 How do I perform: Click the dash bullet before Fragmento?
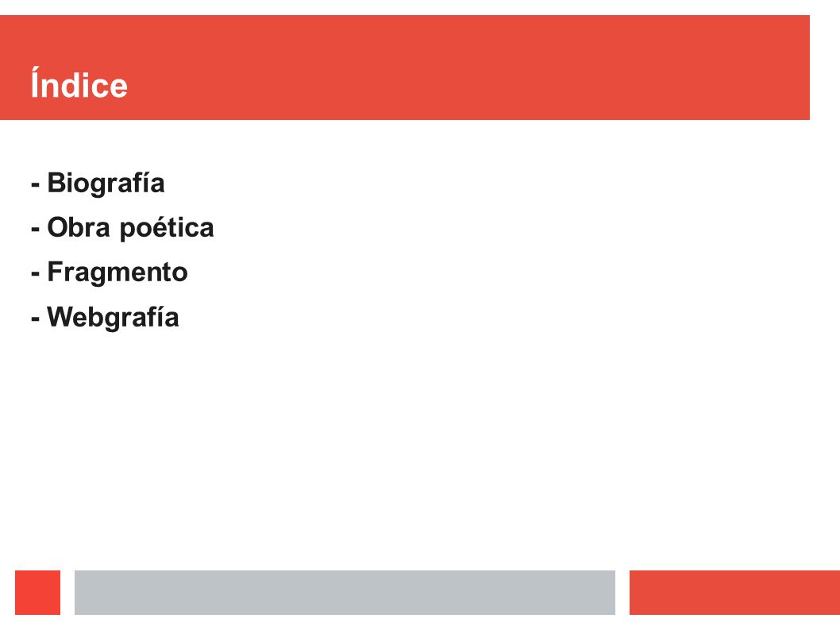36,275
